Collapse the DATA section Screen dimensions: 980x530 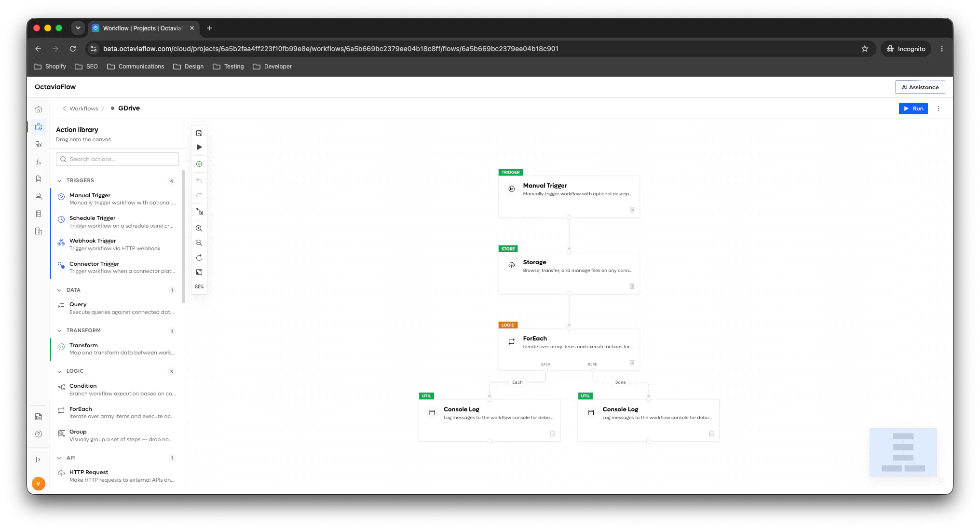click(x=59, y=290)
